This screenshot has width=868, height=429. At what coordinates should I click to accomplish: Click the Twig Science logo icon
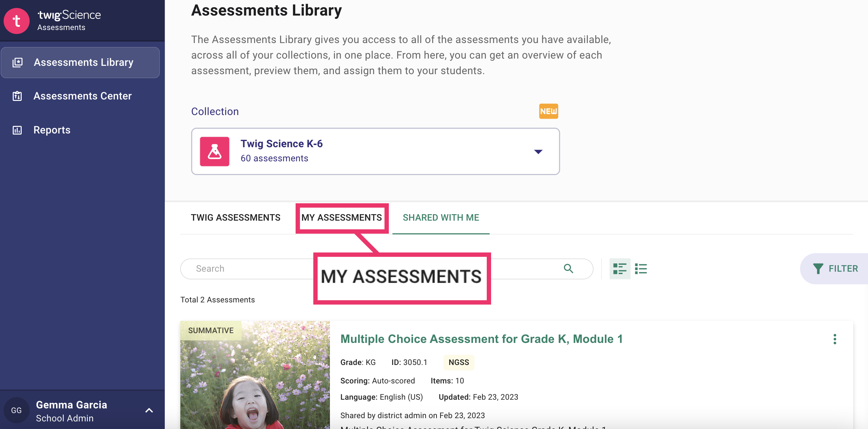pyautogui.click(x=17, y=21)
